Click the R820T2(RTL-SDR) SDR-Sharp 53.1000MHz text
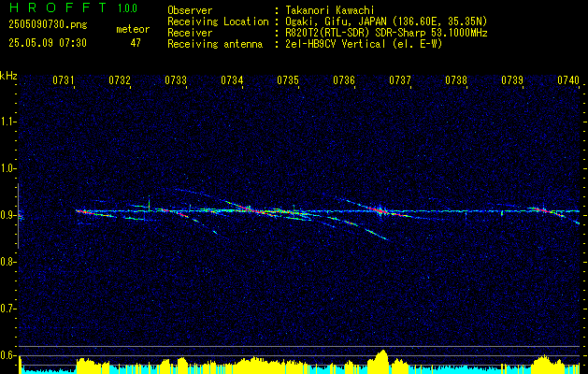Image resolution: width=588 pixels, height=374 pixels. click(x=386, y=33)
